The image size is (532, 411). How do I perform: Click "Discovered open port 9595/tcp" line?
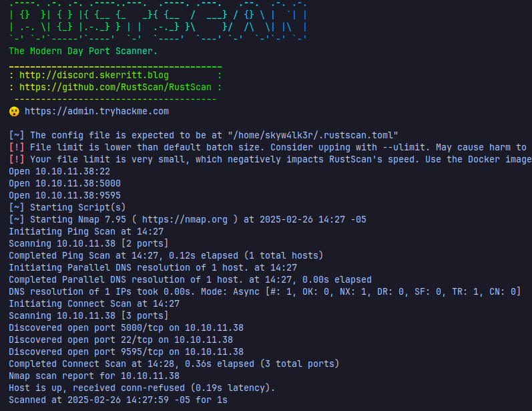tap(126, 352)
